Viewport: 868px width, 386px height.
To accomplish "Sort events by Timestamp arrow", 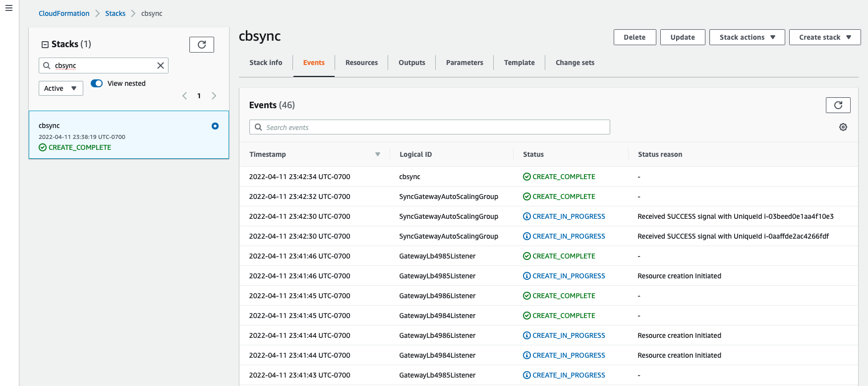I will (378, 154).
